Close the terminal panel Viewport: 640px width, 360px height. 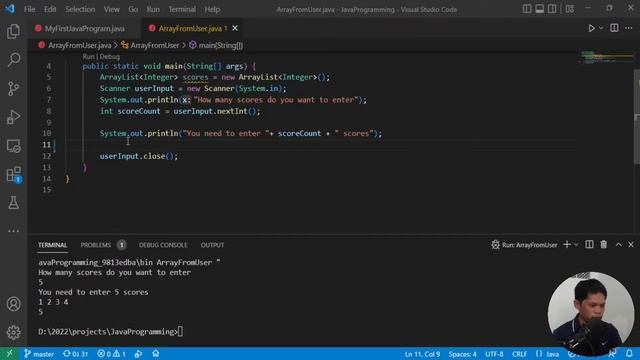[631, 244]
